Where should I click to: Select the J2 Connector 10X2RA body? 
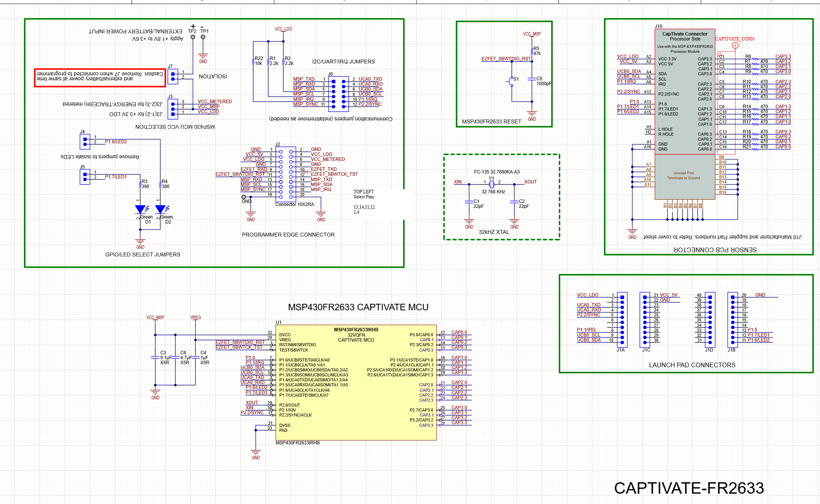click(x=286, y=174)
